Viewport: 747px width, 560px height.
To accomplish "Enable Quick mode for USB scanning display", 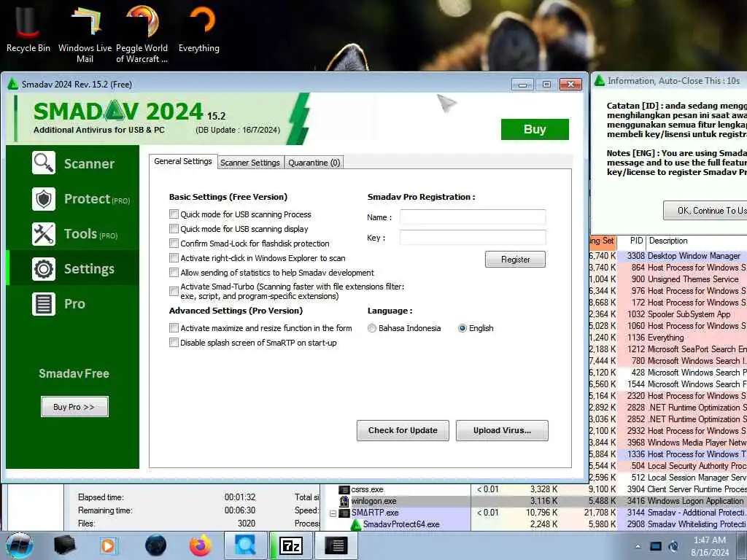I will coord(174,228).
